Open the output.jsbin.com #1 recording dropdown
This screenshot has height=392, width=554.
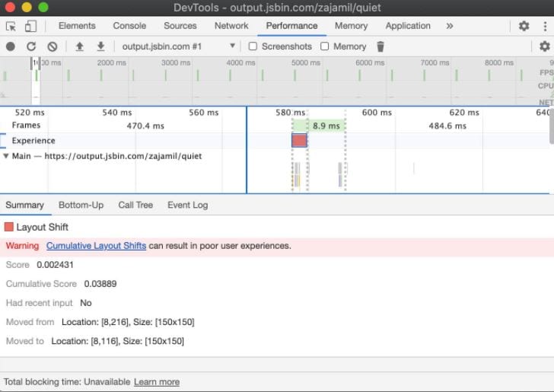pyautogui.click(x=178, y=46)
